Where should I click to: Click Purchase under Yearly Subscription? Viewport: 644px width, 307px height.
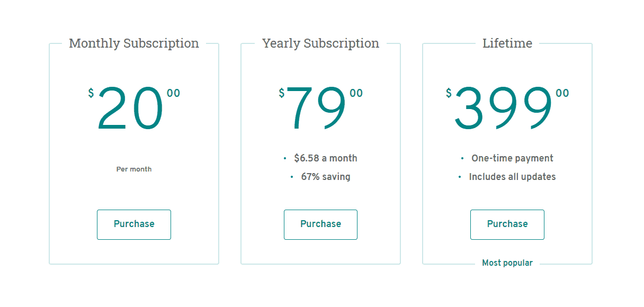coord(320,224)
